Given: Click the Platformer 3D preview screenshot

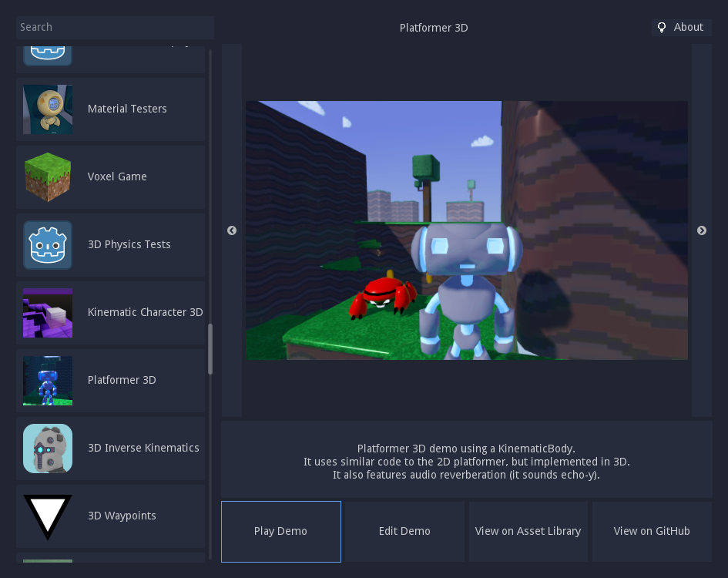Looking at the screenshot, I should point(466,229).
